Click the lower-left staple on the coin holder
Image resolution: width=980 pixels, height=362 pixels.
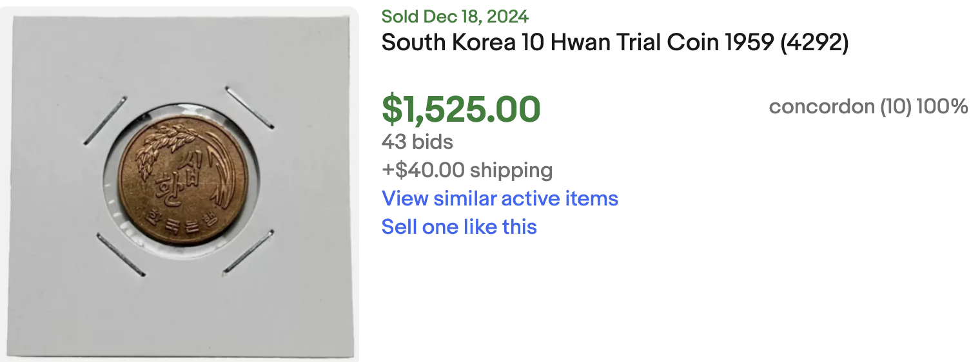pyautogui.click(x=121, y=254)
